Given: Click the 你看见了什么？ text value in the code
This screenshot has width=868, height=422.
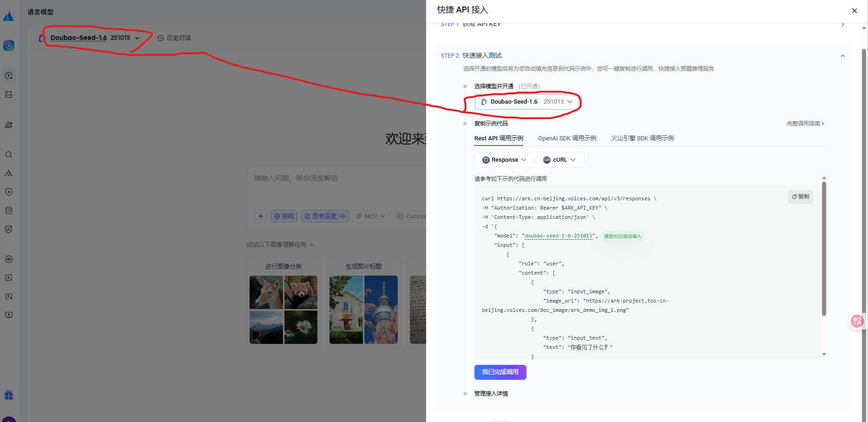Looking at the screenshot, I should (590, 348).
